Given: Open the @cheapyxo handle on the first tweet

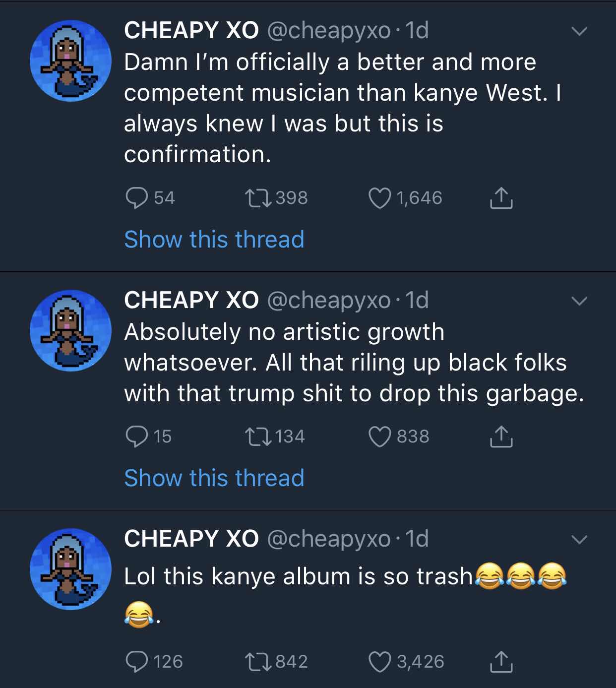Looking at the screenshot, I should (x=329, y=31).
